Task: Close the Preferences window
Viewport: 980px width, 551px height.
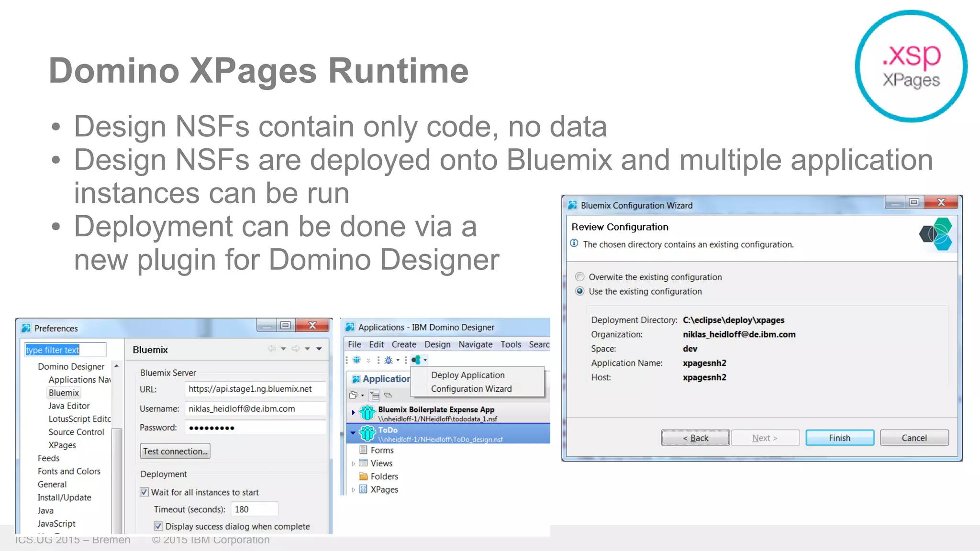Action: 312,325
